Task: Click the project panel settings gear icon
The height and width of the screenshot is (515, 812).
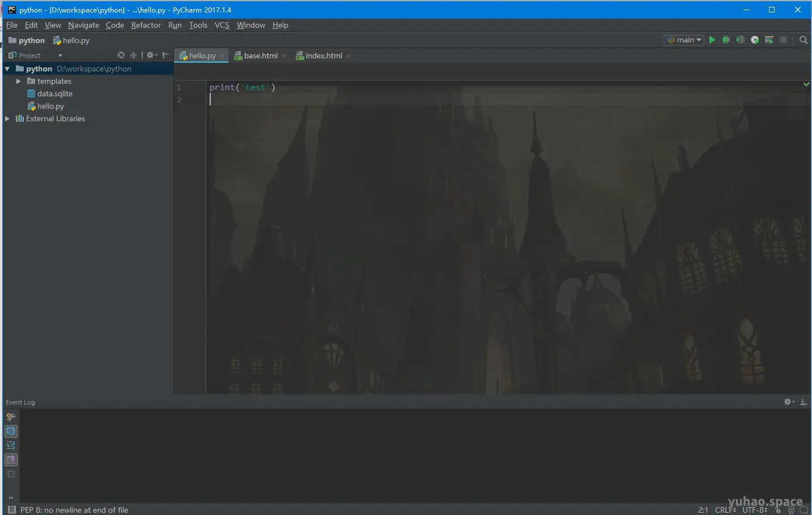Action: coord(150,55)
